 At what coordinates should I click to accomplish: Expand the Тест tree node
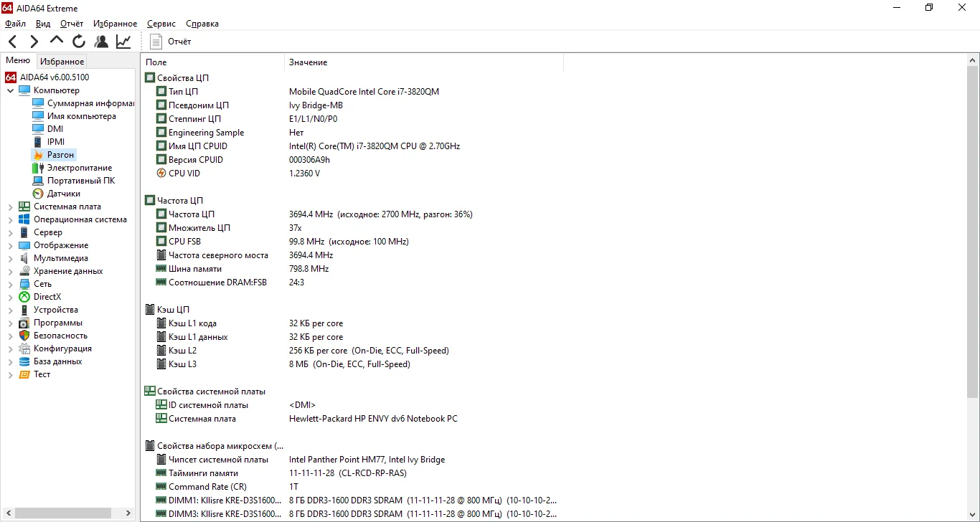[x=10, y=374]
